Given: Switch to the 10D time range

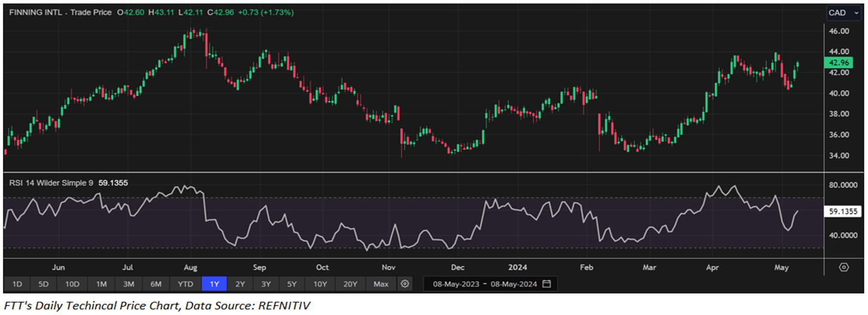Looking at the screenshot, I should tap(73, 283).
